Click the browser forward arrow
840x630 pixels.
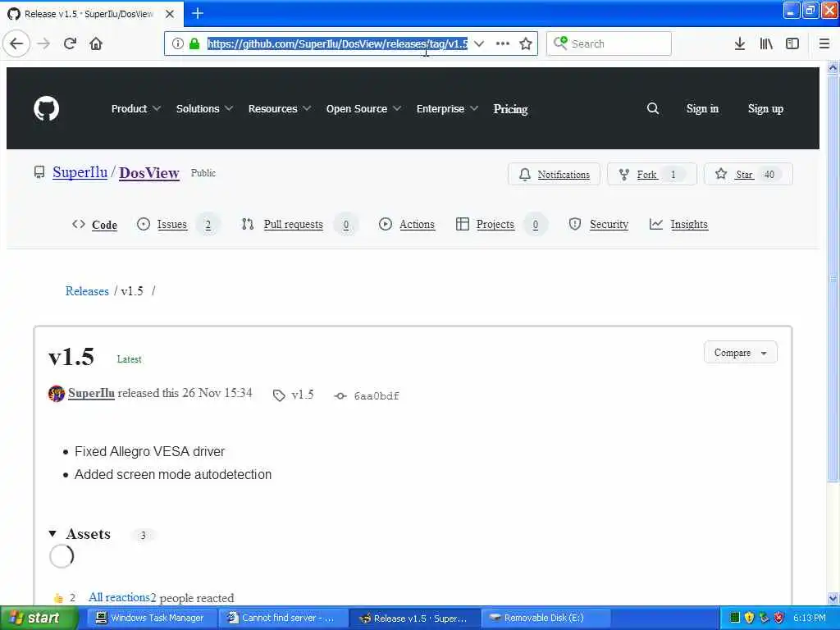[x=44, y=43]
